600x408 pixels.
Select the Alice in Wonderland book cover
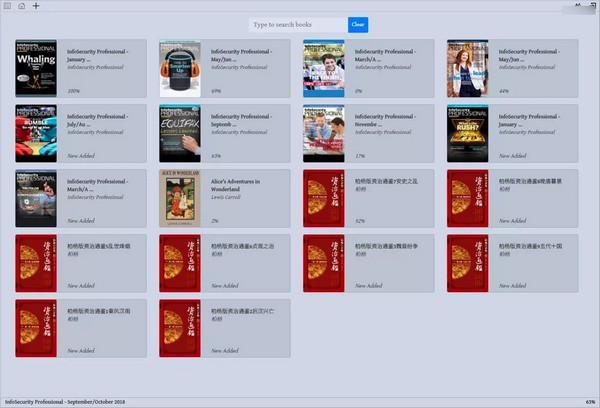pyautogui.click(x=180, y=198)
